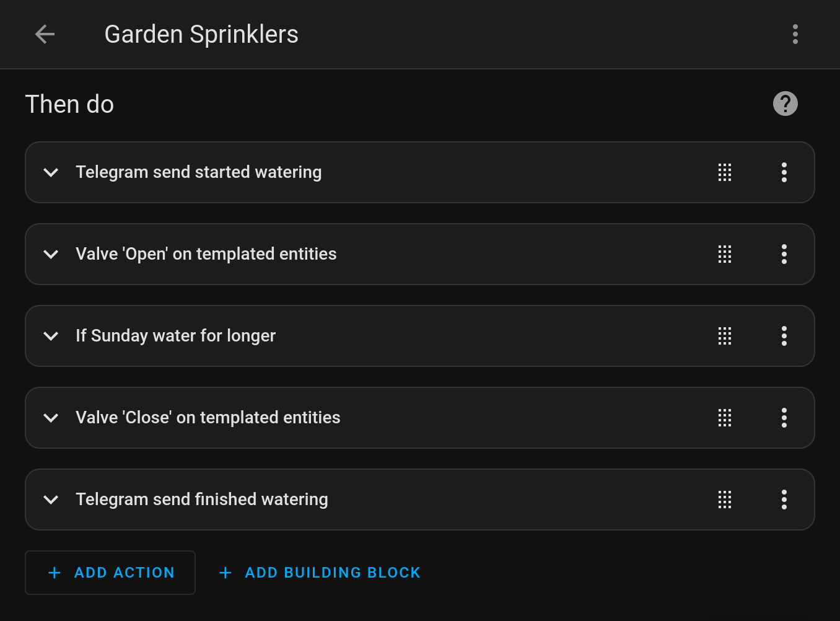840x621 pixels.
Task: Open options menu for If Sunday water for longer
Action: pos(784,336)
